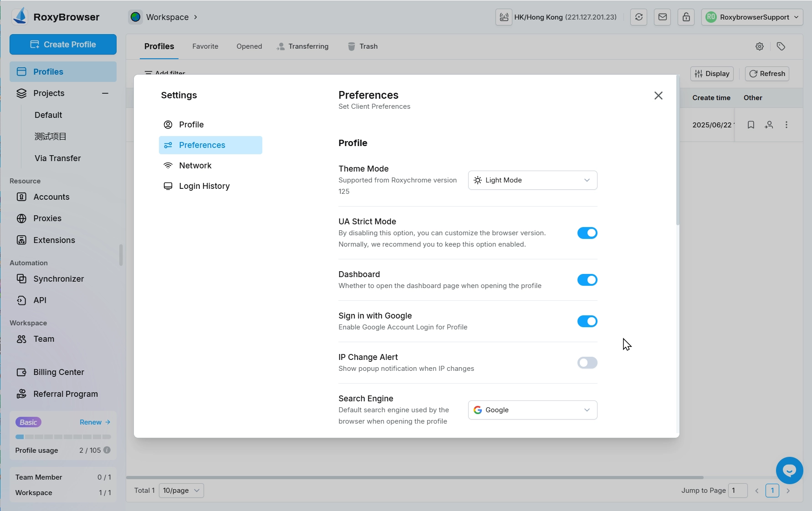This screenshot has width=812, height=511.
Task: Open the three-dot more options menu
Action: click(786, 125)
